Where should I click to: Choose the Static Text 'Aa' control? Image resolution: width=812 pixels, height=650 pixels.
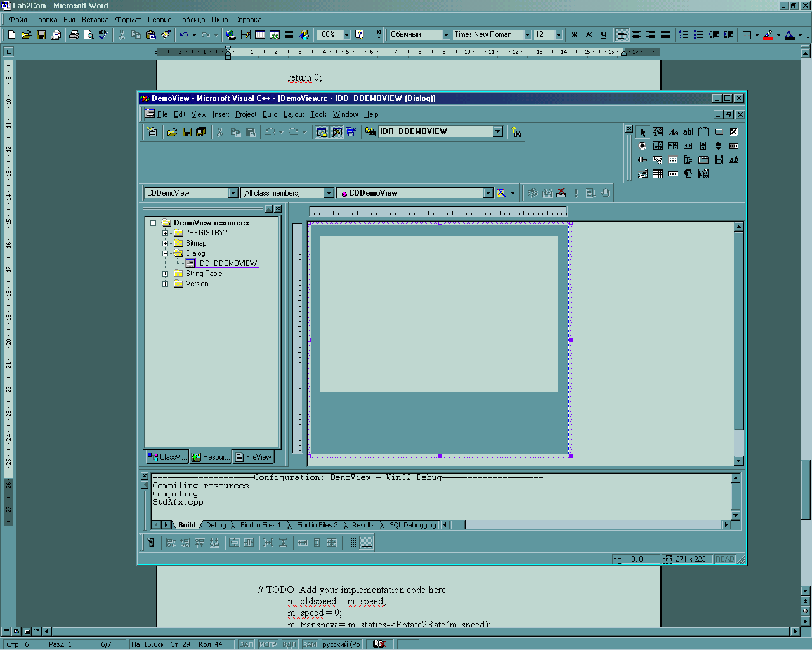pyautogui.click(x=673, y=132)
